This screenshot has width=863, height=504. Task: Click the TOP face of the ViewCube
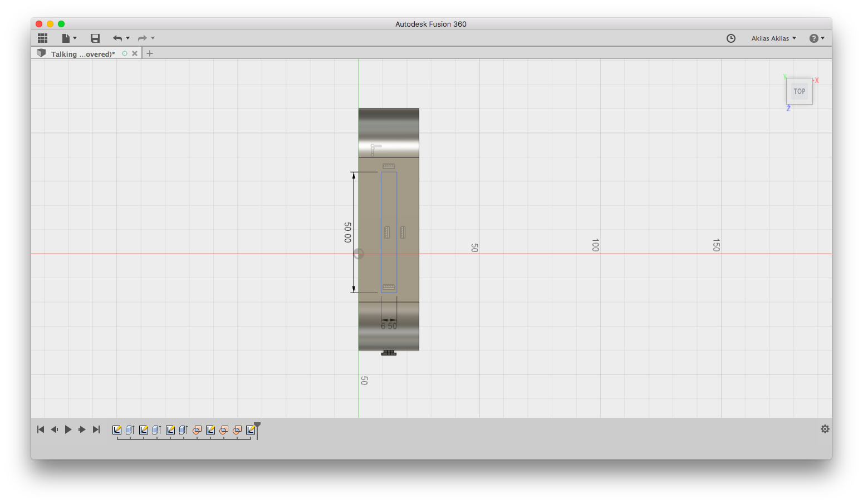[x=800, y=91]
